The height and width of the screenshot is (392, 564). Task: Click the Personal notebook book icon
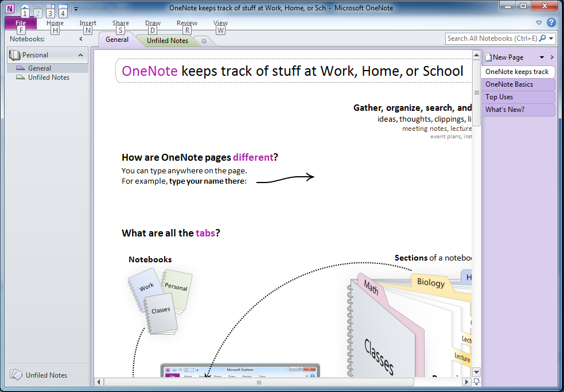point(15,55)
